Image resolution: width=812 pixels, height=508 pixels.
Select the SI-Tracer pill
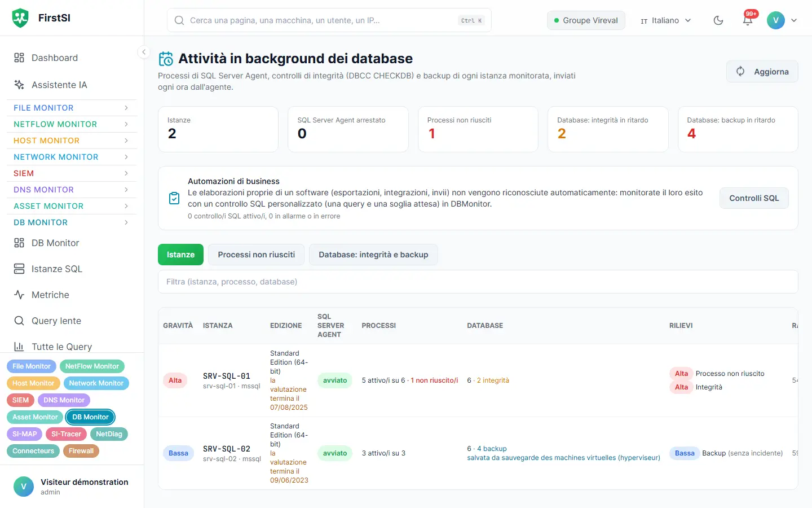(67, 434)
